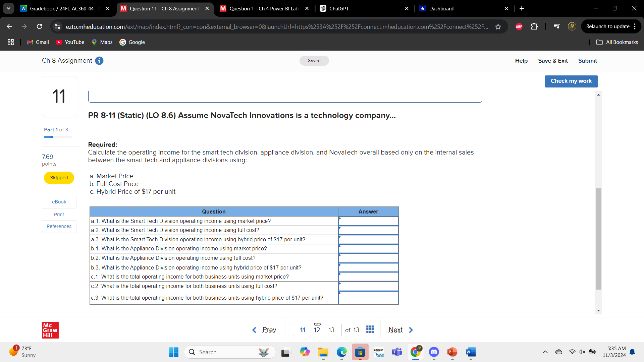Open the assignment info icon beside Ch 8 Assignment

coord(99,61)
